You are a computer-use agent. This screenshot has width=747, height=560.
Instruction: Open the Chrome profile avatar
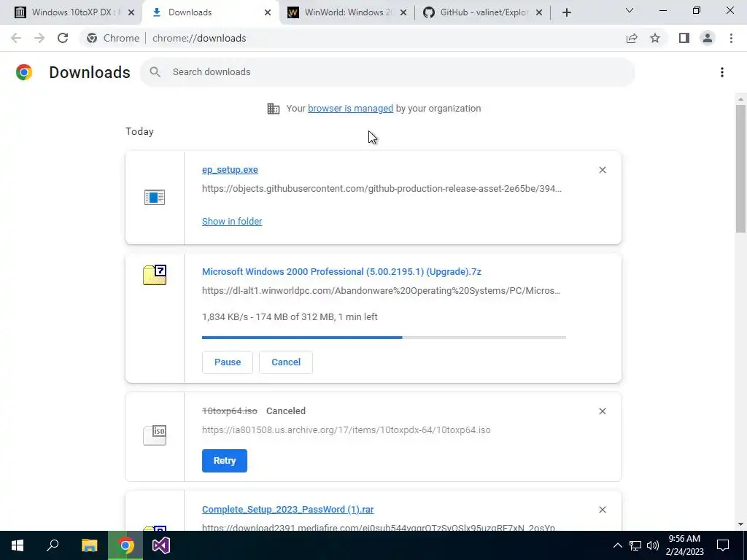pyautogui.click(x=708, y=38)
